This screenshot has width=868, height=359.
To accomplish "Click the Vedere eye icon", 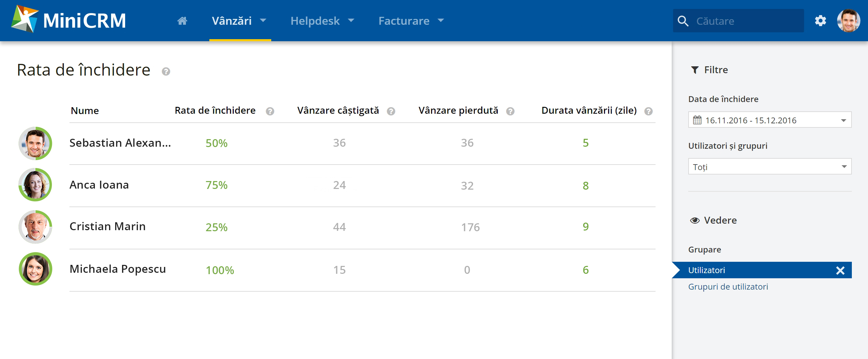I will point(695,221).
